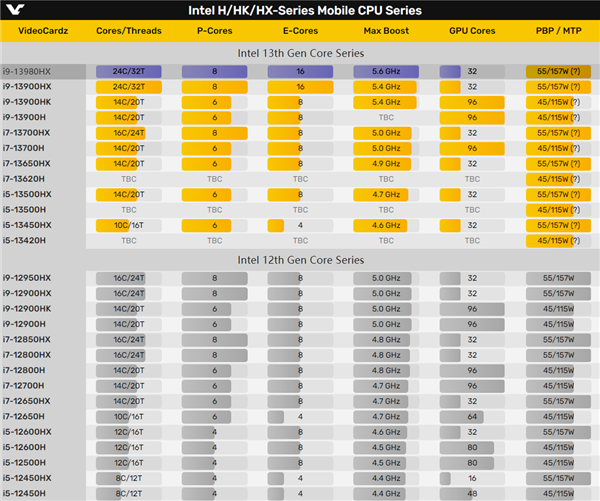
Task: Select the i7-12650H row label
Action: pos(23,416)
